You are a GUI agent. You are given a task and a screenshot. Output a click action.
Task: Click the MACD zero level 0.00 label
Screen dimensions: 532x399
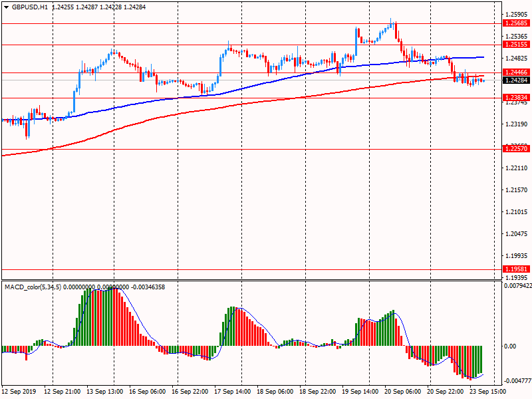pyautogui.click(x=510, y=346)
